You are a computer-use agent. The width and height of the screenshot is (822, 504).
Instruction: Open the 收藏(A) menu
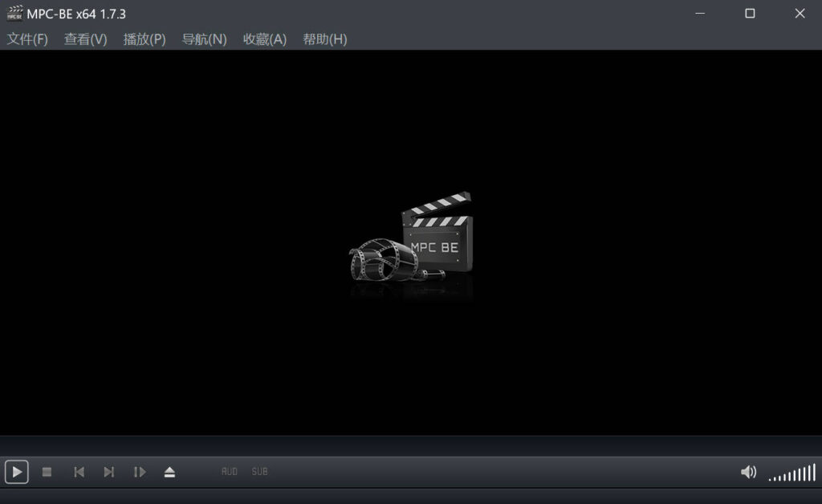coord(264,39)
